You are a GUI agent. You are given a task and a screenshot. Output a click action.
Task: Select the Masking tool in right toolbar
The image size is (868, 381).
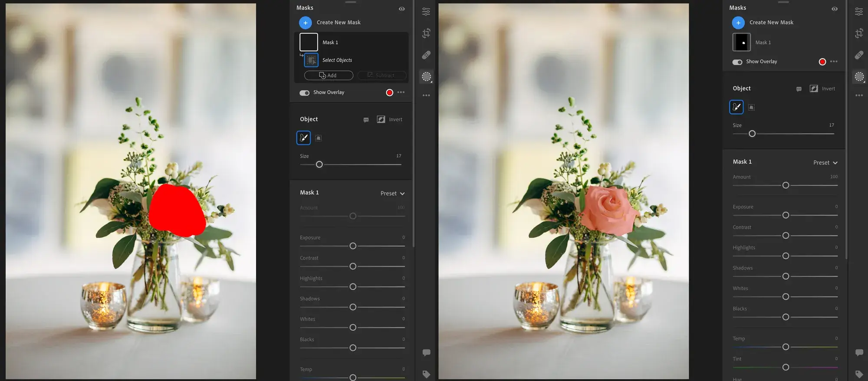[859, 77]
